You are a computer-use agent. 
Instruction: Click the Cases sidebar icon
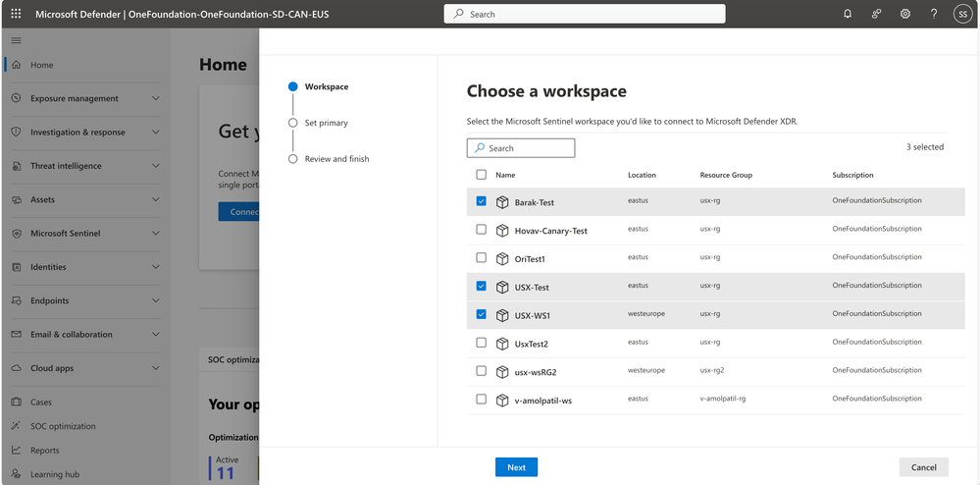(17, 402)
